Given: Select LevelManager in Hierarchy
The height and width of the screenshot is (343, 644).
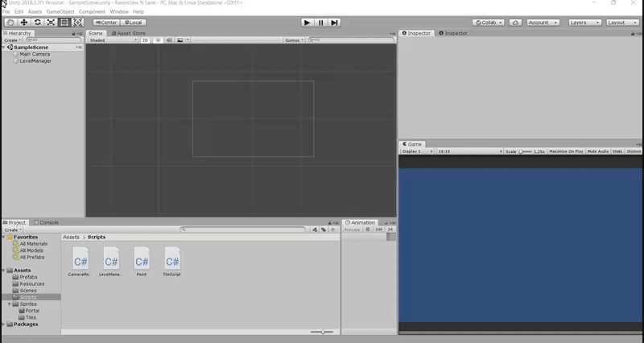Looking at the screenshot, I should [35, 61].
